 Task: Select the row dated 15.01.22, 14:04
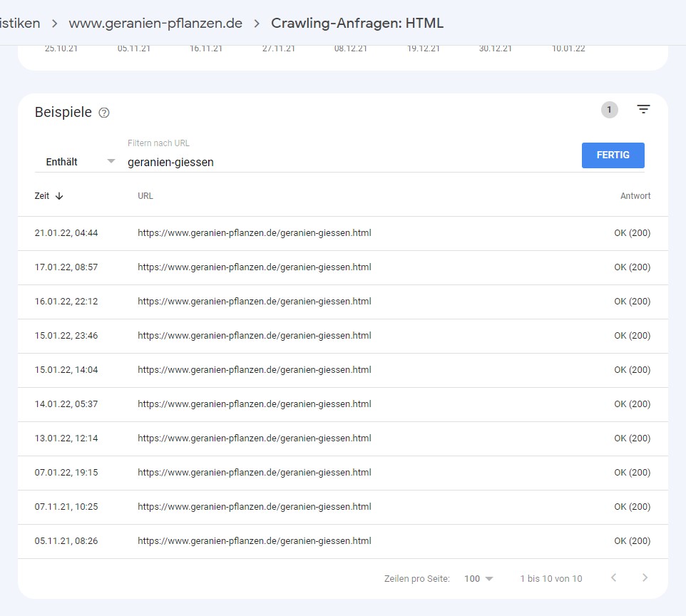coord(254,370)
